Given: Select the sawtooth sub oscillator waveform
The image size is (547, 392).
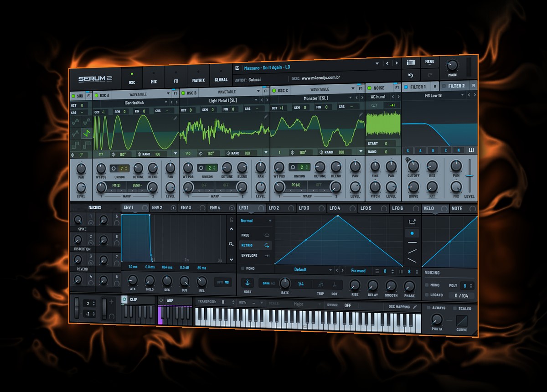Looking at the screenshot, I should 87,133.
